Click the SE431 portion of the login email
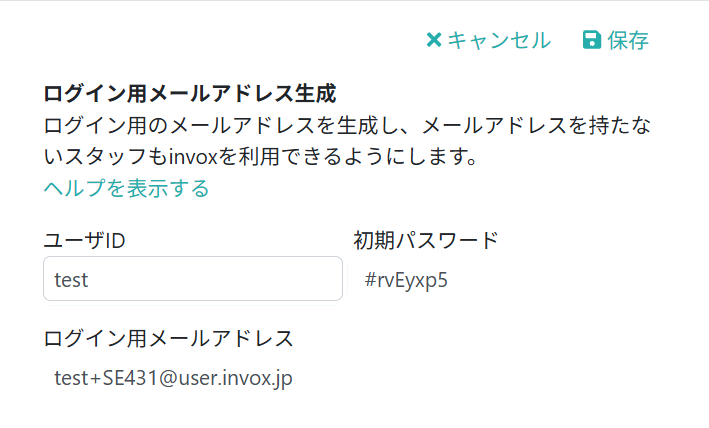Screen dimensions: 709x428 (130, 378)
